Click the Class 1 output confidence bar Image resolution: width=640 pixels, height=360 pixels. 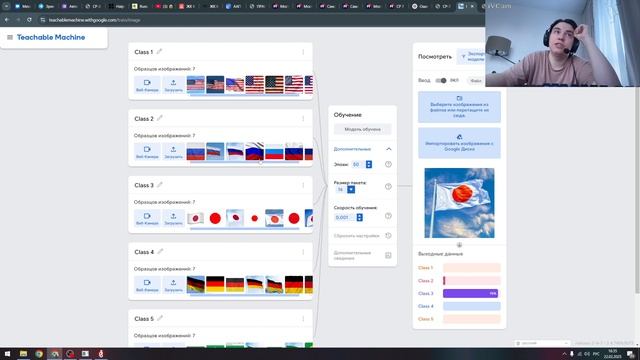471,268
